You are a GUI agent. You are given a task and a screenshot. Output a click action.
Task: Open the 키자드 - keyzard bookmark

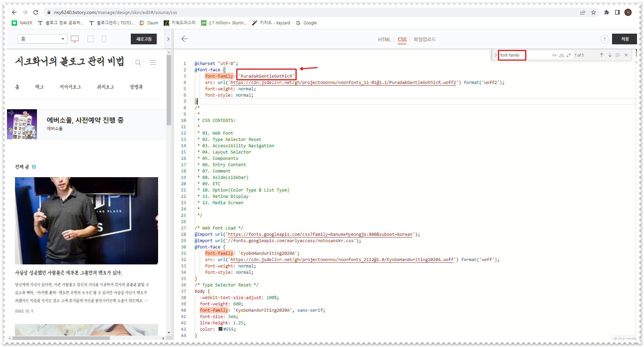[271, 23]
